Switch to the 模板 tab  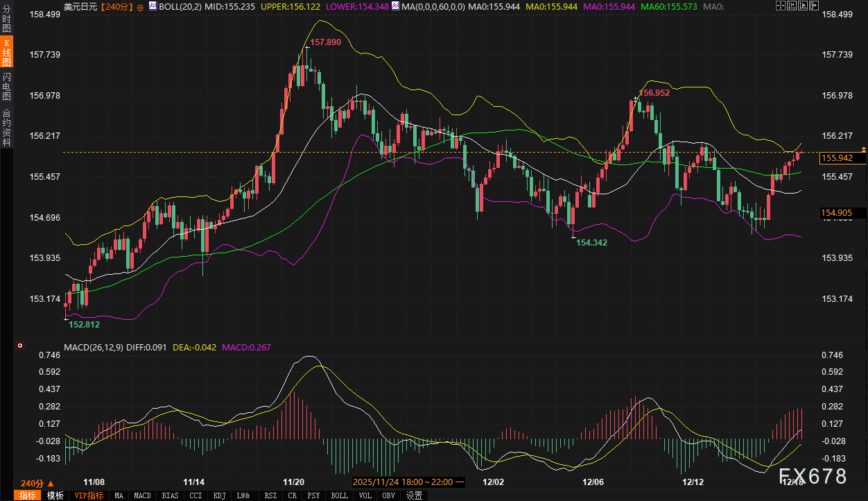click(x=55, y=495)
